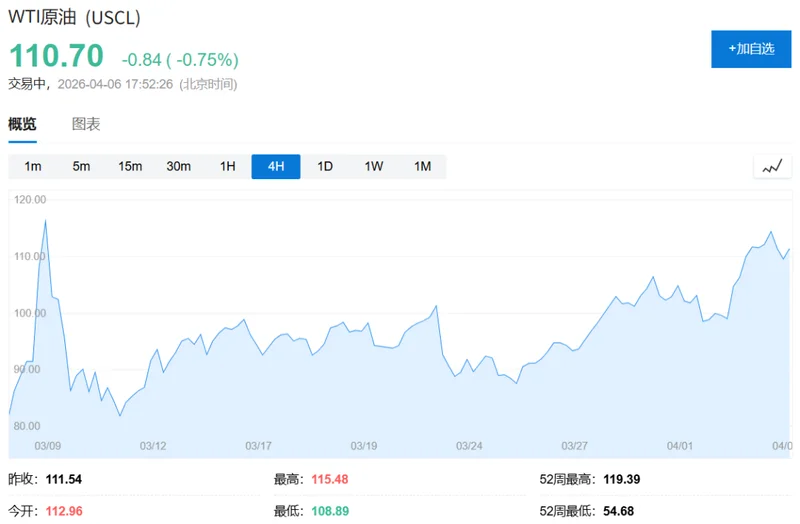Select the 1W weekly interval
800x524 pixels.
click(373, 167)
